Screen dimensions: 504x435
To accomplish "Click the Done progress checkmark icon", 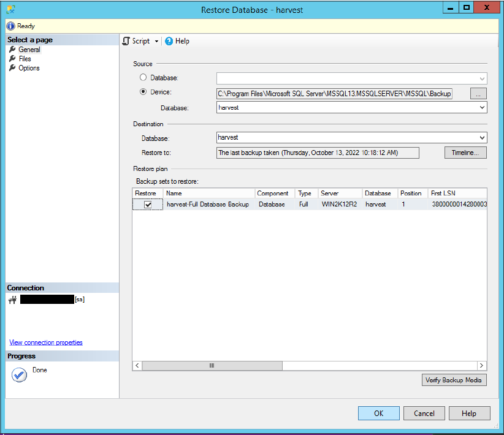I will tap(19, 375).
